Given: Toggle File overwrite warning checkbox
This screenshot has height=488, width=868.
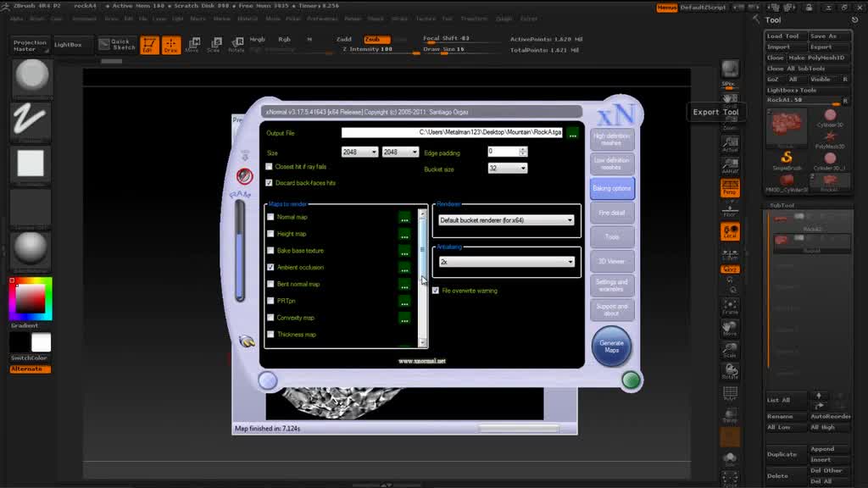Looking at the screenshot, I should (436, 291).
